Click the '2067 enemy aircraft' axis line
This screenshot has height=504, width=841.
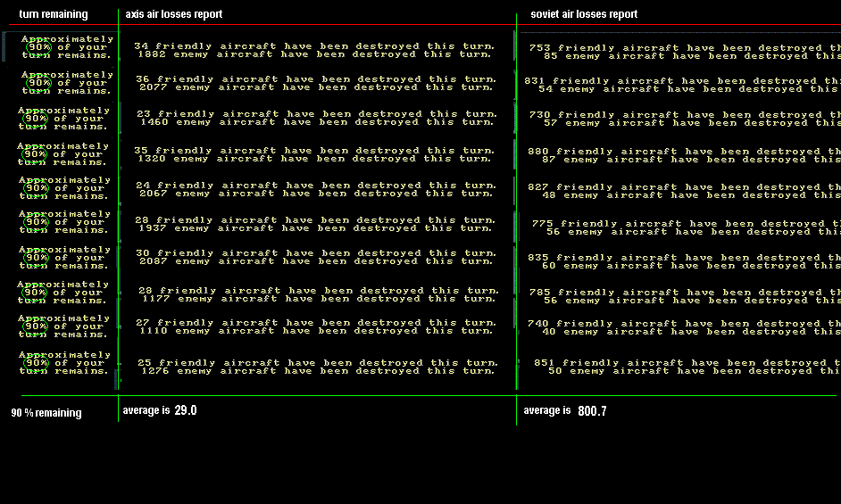click(x=316, y=193)
